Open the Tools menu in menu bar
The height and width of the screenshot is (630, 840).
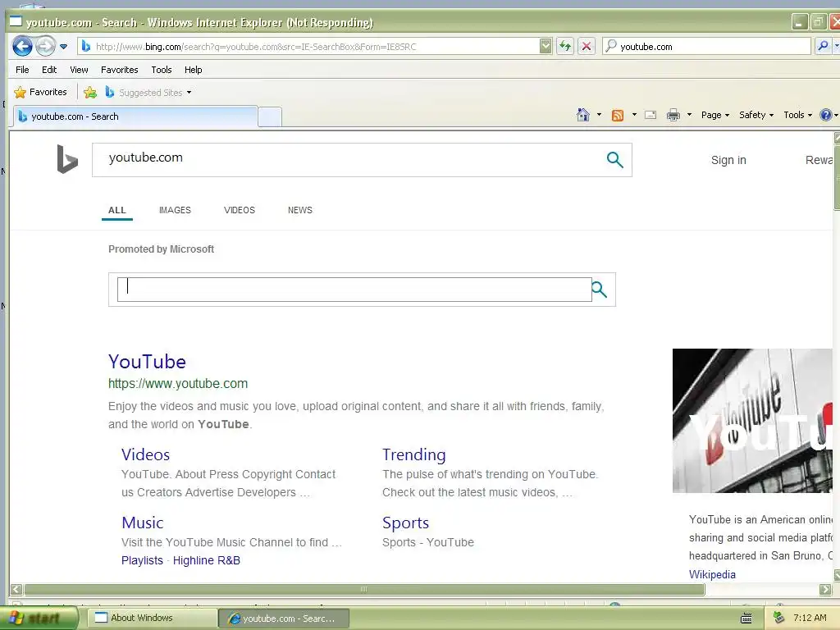tap(162, 70)
